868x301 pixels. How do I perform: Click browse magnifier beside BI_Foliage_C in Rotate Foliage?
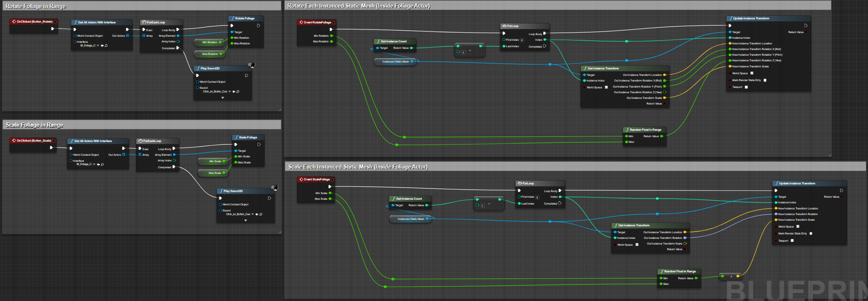coord(106,46)
